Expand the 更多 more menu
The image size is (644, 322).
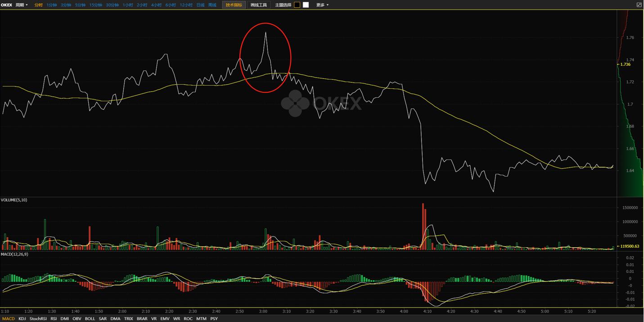click(322, 5)
